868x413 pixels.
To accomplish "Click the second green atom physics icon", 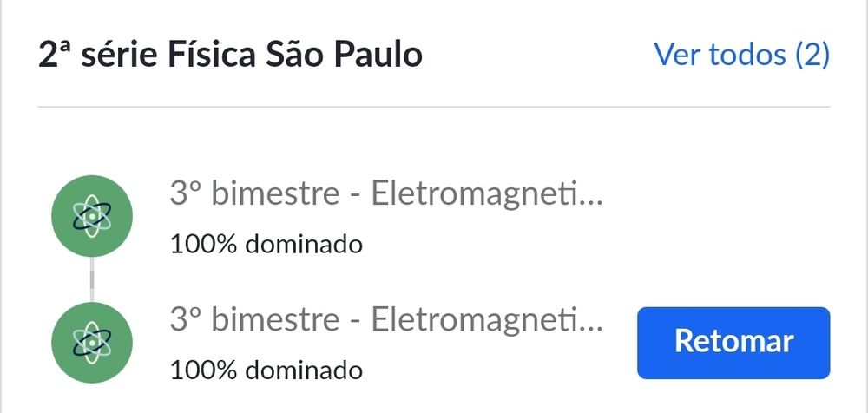I will click(x=91, y=342).
